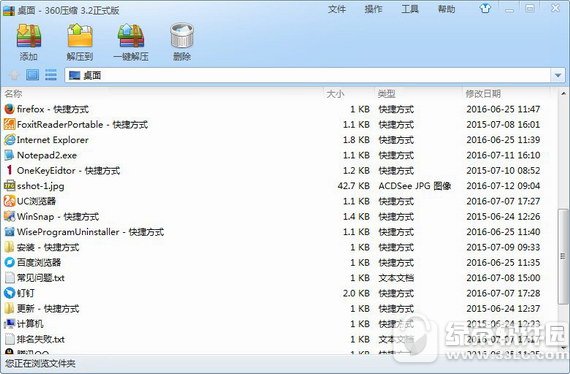
Task: Select the 排名失败.txt file icon
Action: coord(9,339)
